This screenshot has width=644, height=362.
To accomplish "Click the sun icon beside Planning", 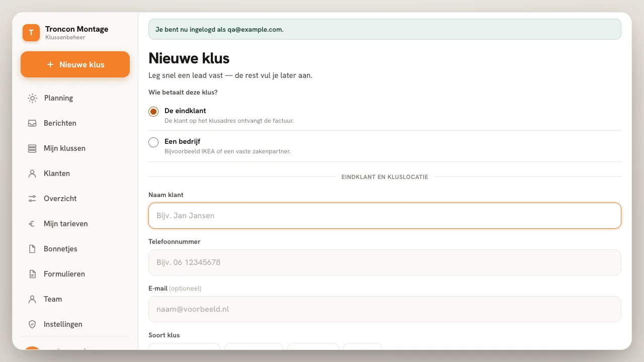I will (32, 98).
